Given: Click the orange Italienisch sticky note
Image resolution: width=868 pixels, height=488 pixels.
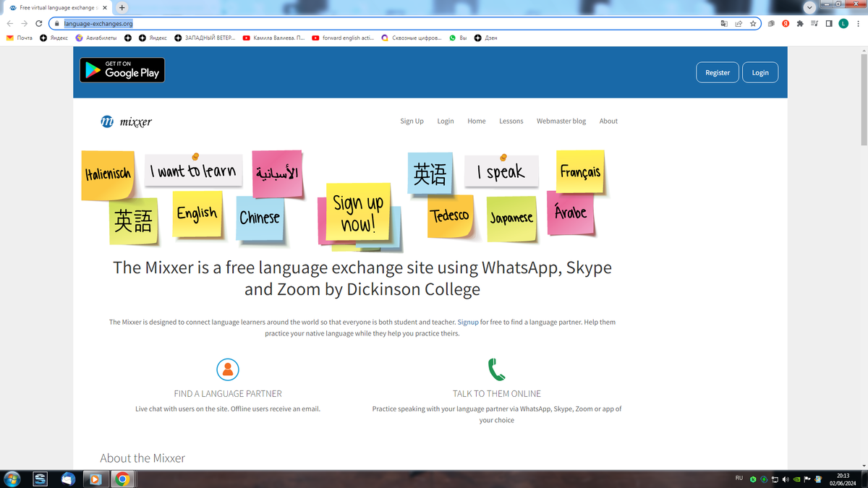Looking at the screenshot, I should pyautogui.click(x=108, y=175).
